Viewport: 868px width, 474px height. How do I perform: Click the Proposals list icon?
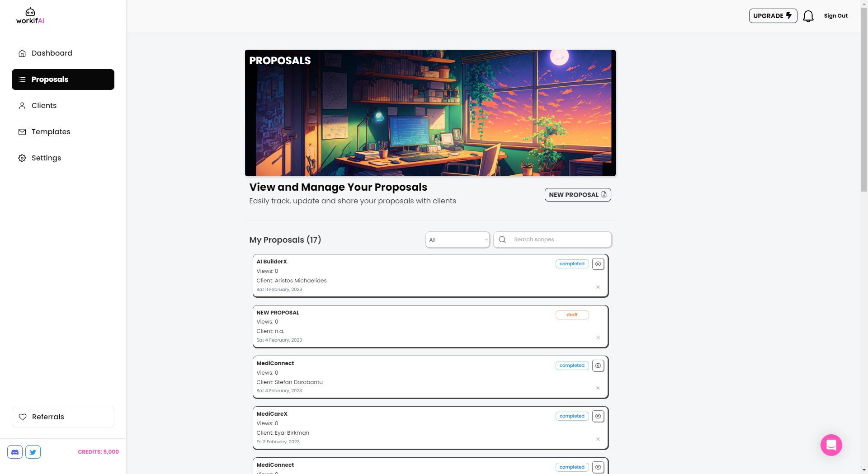point(22,80)
